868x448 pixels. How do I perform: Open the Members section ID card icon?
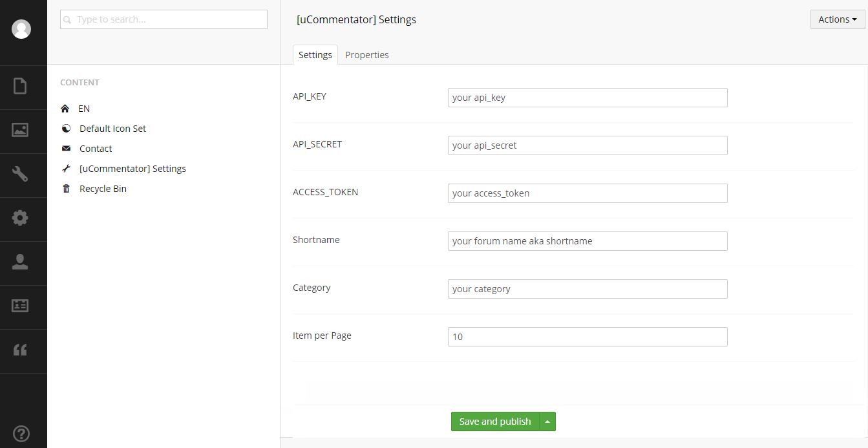[x=20, y=306]
